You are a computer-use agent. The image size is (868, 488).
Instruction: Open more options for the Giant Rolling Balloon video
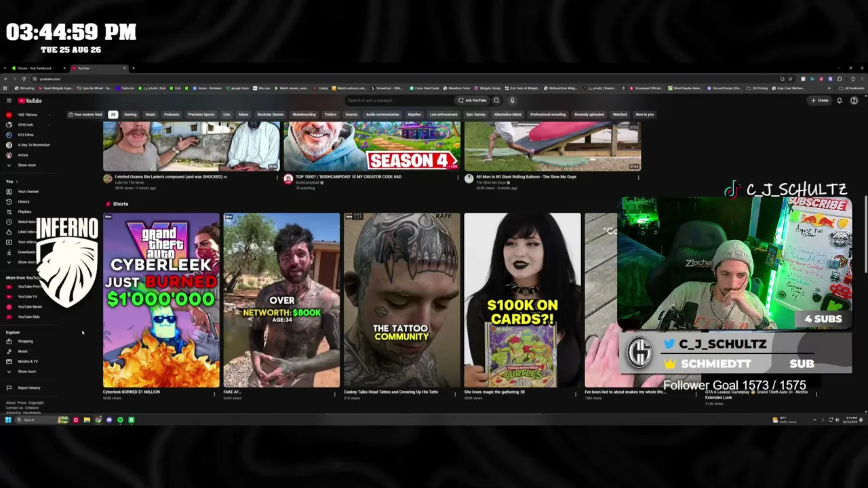638,178
